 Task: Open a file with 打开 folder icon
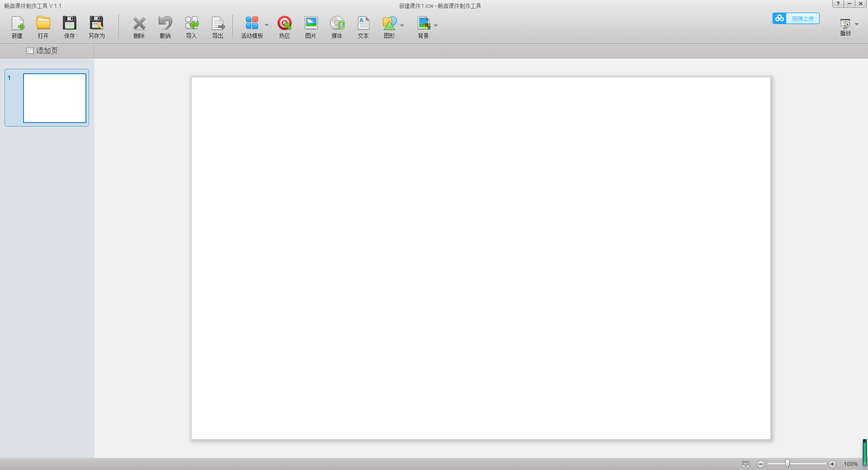(43, 27)
